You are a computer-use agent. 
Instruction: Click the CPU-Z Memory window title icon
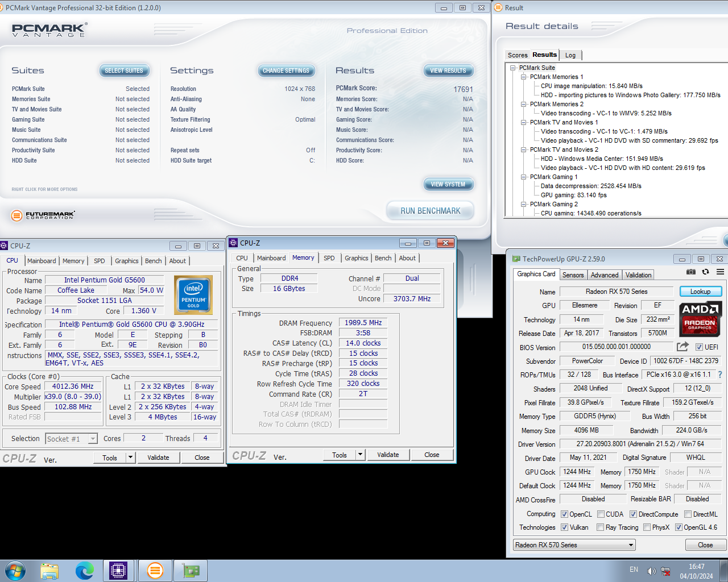click(233, 243)
